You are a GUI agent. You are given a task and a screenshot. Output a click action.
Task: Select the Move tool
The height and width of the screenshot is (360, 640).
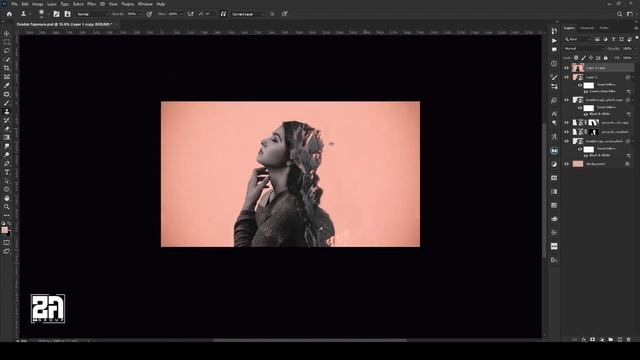click(7, 33)
